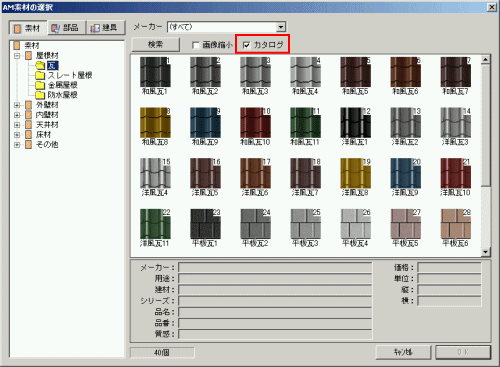Close the AM素材の選択 dialog

click(x=492, y=7)
